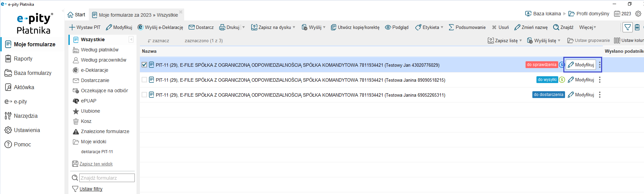Screen dimensions: 644x194
Task: Click the Usuń delete icon
Action: [x=494, y=27]
